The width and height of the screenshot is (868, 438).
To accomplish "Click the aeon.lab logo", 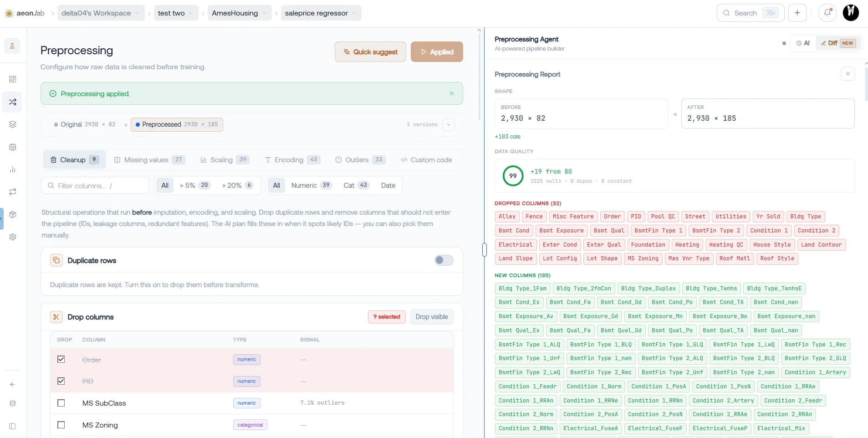I will pyautogui.click(x=25, y=13).
